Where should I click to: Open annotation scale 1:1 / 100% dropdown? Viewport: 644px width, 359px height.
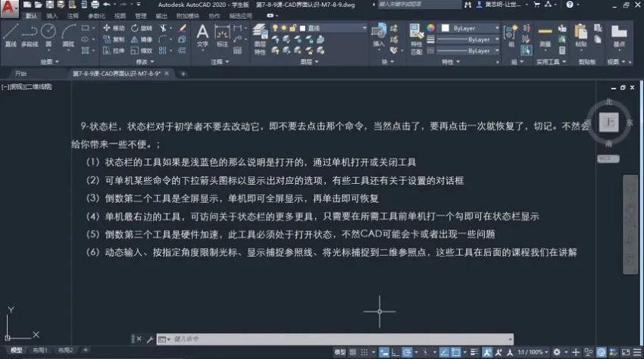coord(533,352)
